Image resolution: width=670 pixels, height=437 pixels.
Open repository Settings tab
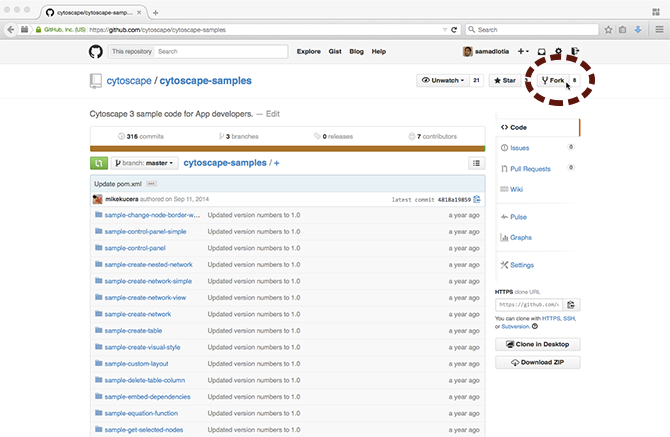[x=522, y=265]
